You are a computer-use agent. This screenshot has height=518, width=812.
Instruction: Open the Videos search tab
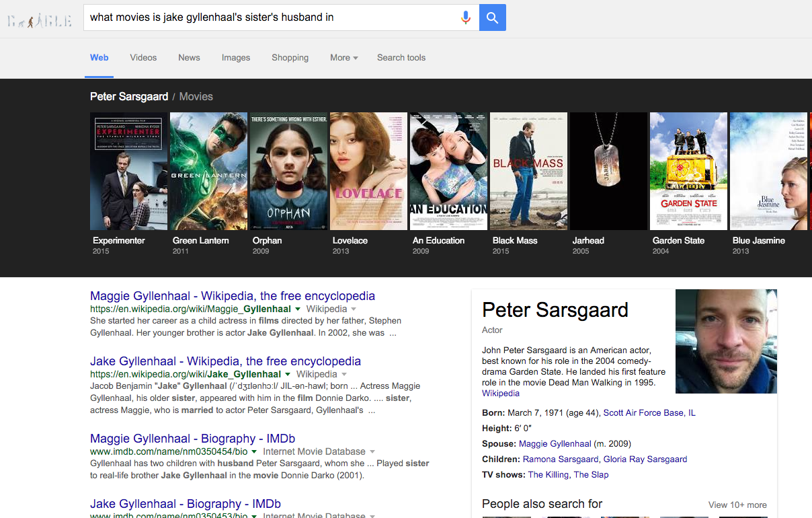(x=143, y=58)
